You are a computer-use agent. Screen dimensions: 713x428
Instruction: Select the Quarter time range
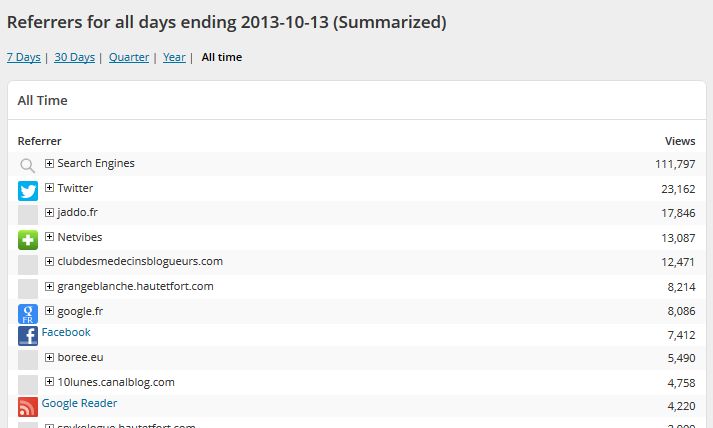129,57
